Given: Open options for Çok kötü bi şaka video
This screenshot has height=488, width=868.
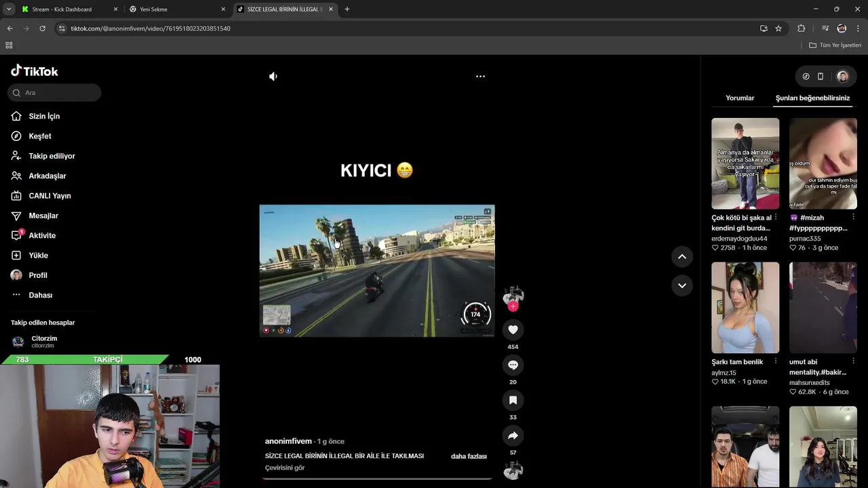Looking at the screenshot, I should pos(776,218).
